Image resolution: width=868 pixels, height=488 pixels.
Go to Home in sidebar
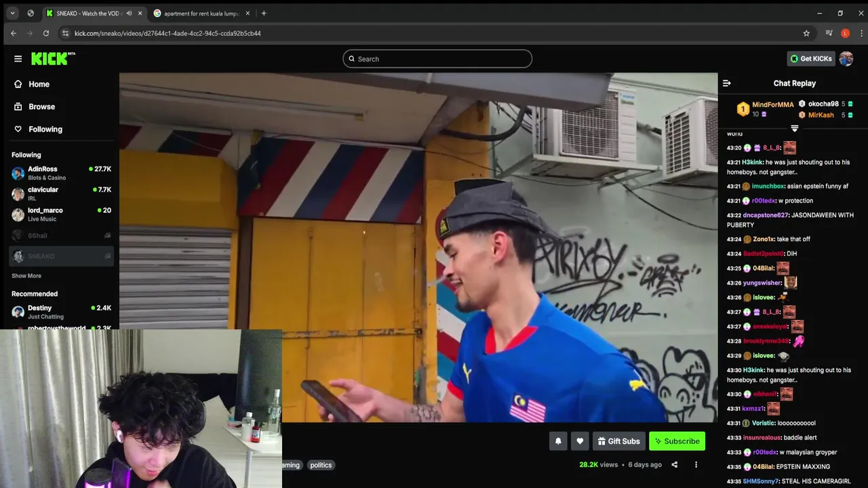click(39, 84)
